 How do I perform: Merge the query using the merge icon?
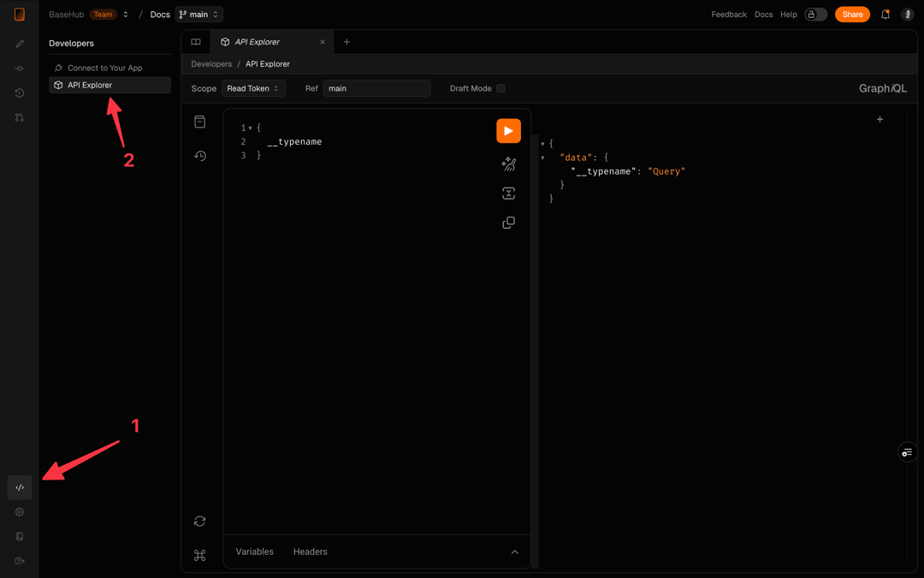pos(508,193)
